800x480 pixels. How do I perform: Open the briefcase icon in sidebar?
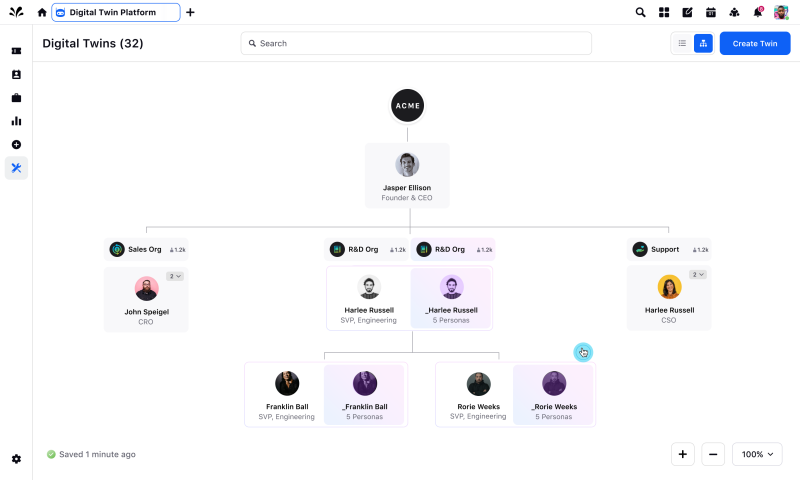click(16, 98)
